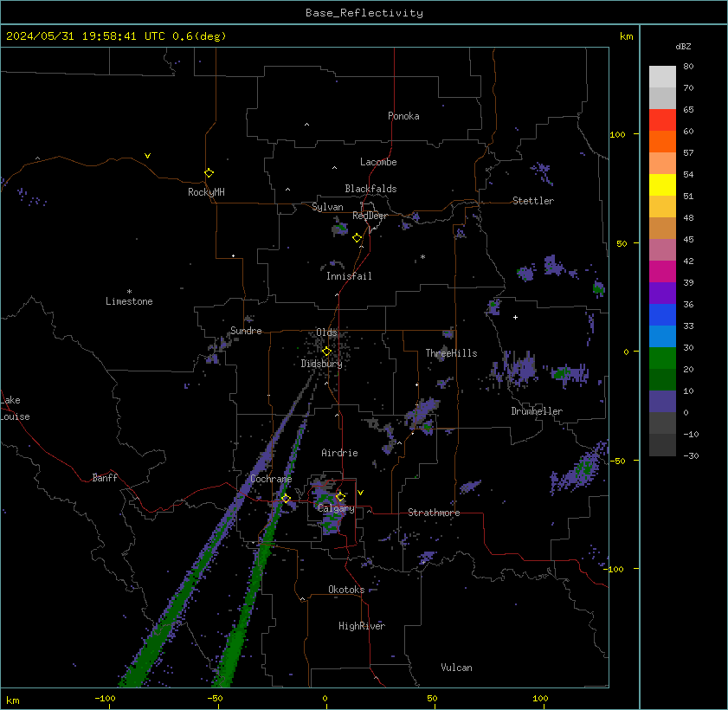
Task: Choose the bright green 20-30 dBZ swatch
Action: point(662,358)
